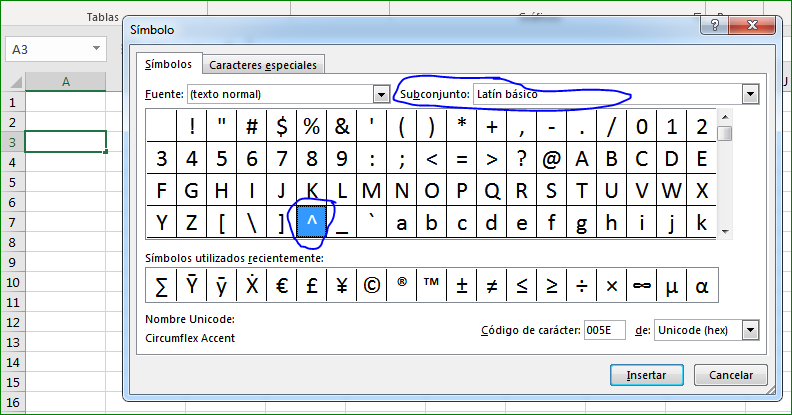Pick the dollar sign $ symbol
The height and width of the screenshot is (415, 792).
point(282,126)
